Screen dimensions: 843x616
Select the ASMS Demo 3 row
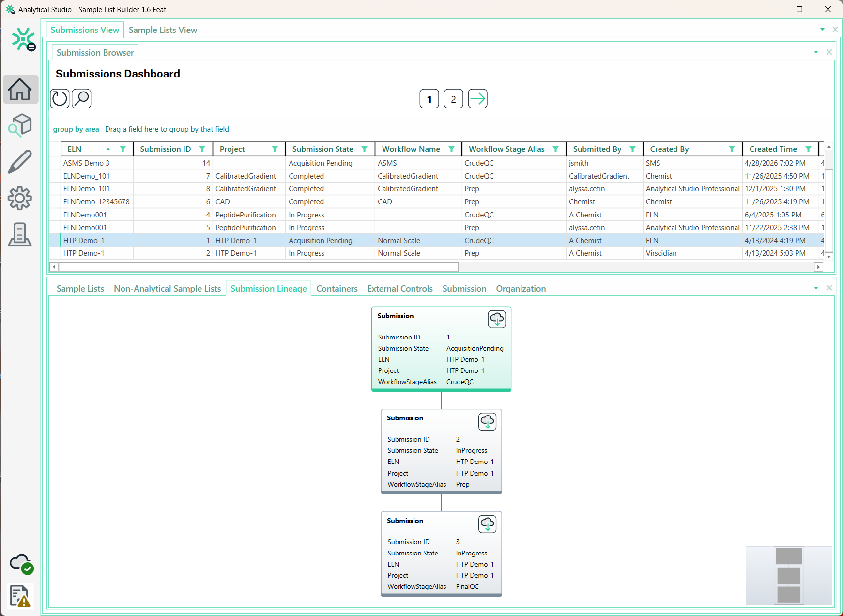pos(436,163)
